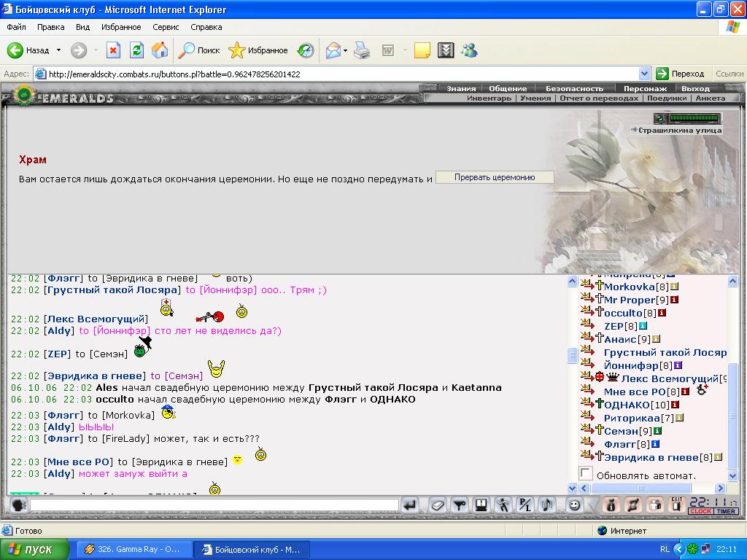747x560 pixels.
Task: Click the Прервать церемонию button
Action: [x=495, y=177]
